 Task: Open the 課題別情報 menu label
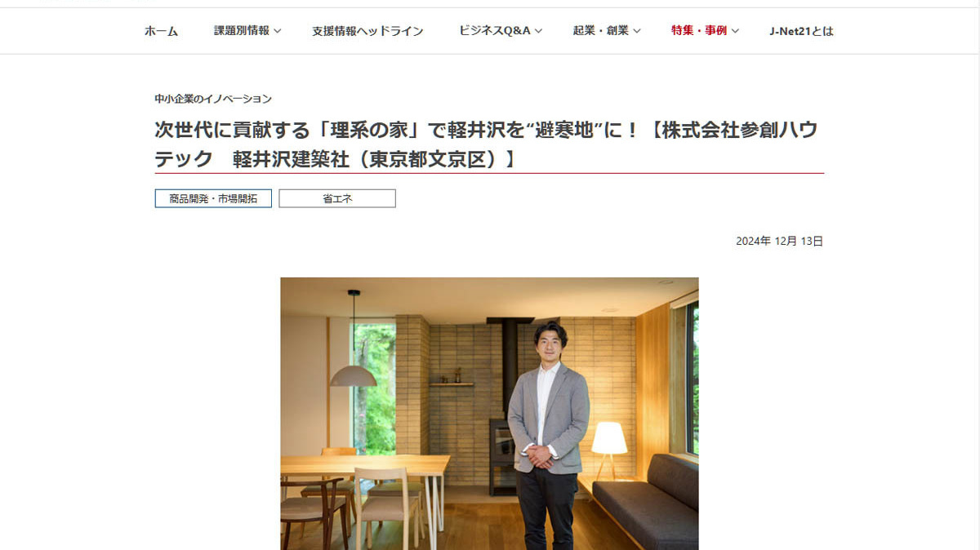tap(242, 31)
